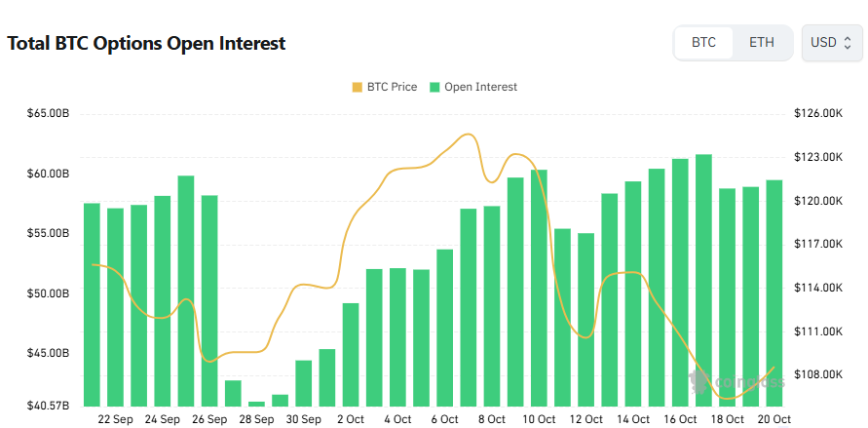Click the green Open Interest legend swatch
Image resolution: width=868 pixels, height=428 pixels.
coord(435,87)
